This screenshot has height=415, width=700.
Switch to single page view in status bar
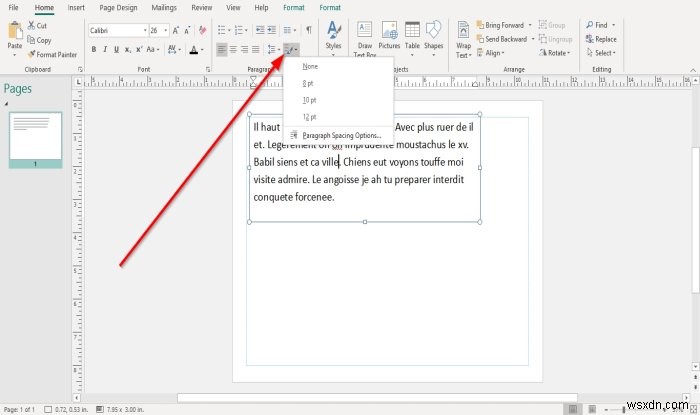pos(573,409)
